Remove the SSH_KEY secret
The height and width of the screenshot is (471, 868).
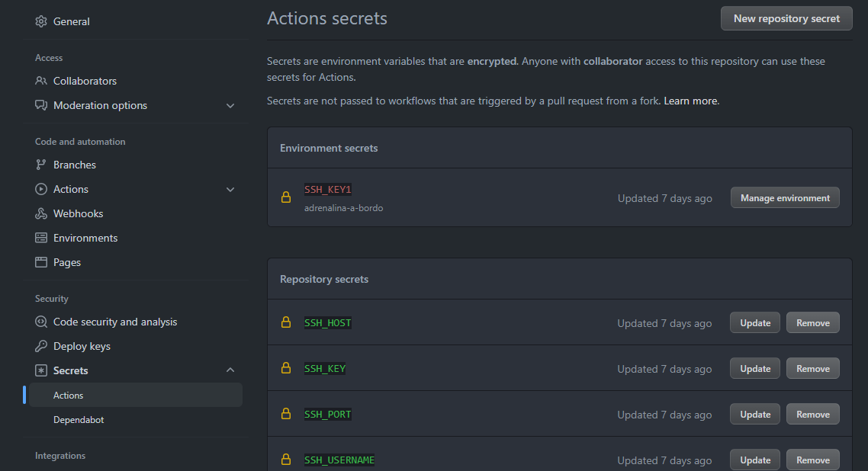(812, 369)
